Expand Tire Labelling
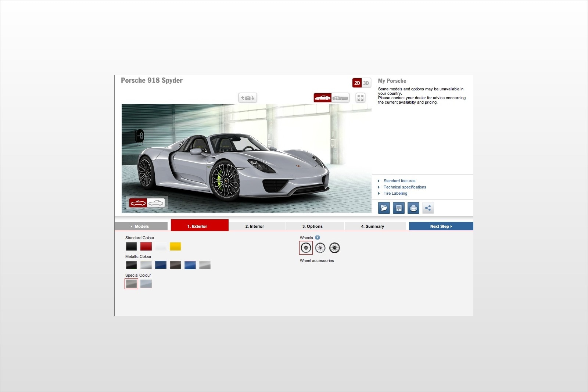This screenshot has width=588, height=392. pos(395,193)
